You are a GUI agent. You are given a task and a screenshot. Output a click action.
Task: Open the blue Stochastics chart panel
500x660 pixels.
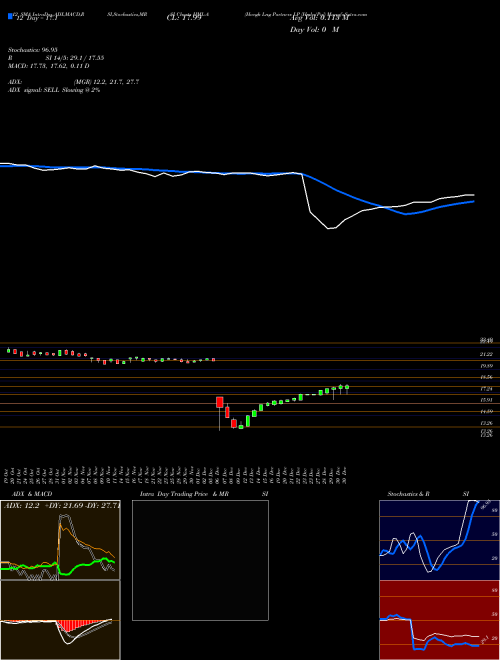tap(439, 540)
